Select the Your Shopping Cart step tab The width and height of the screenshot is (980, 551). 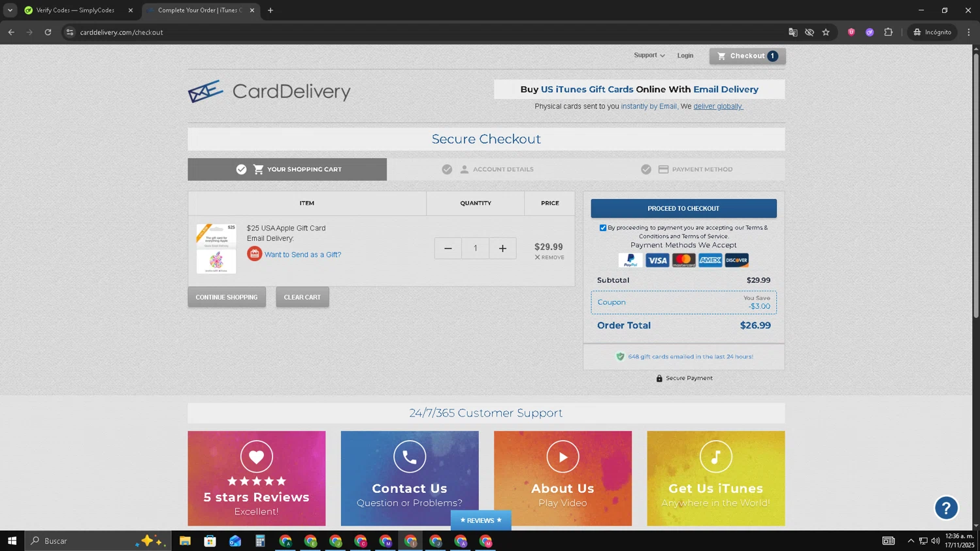(x=287, y=169)
